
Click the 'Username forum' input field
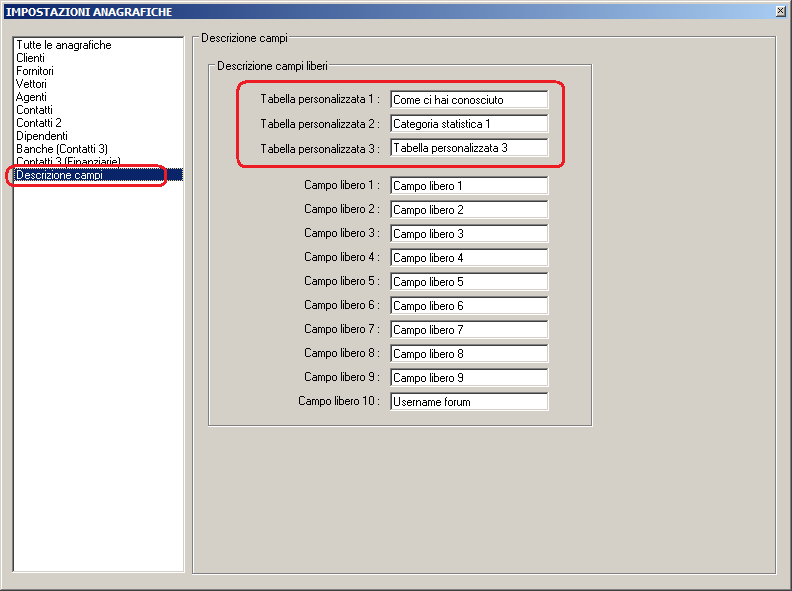469,402
